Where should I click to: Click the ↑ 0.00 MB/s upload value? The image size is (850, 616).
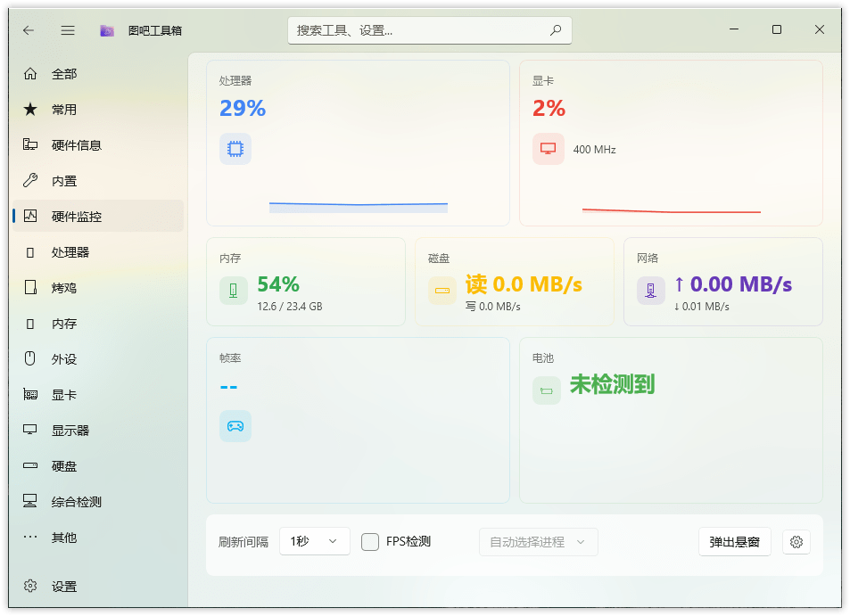733,283
